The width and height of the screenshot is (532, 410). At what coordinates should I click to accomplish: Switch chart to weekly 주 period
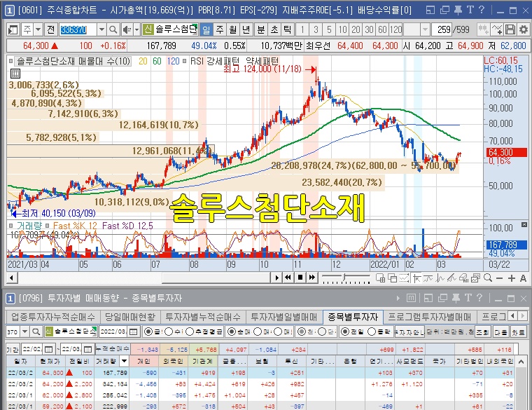tap(220, 30)
